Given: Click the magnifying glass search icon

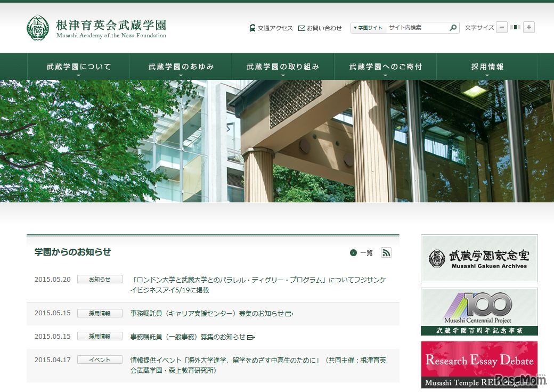Looking at the screenshot, I should click(x=452, y=27).
